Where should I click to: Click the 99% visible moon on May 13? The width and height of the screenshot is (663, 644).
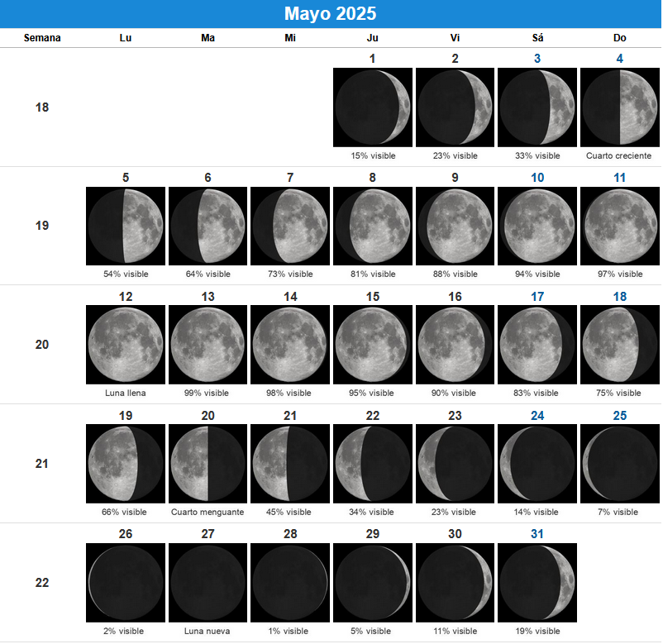click(207, 345)
